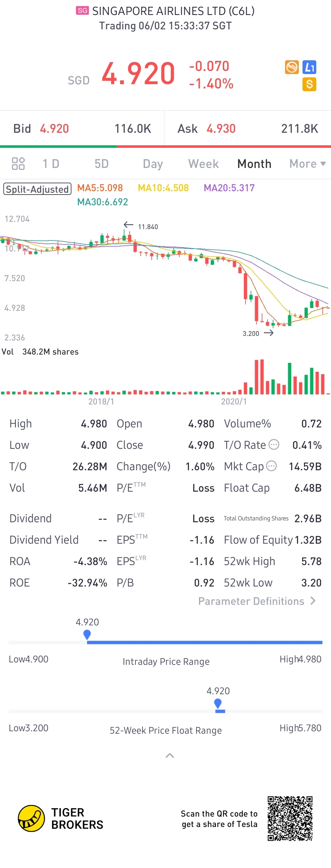Screen dimensions: 331x868
Task: Open the chart layout grid icon
Action: (18, 164)
